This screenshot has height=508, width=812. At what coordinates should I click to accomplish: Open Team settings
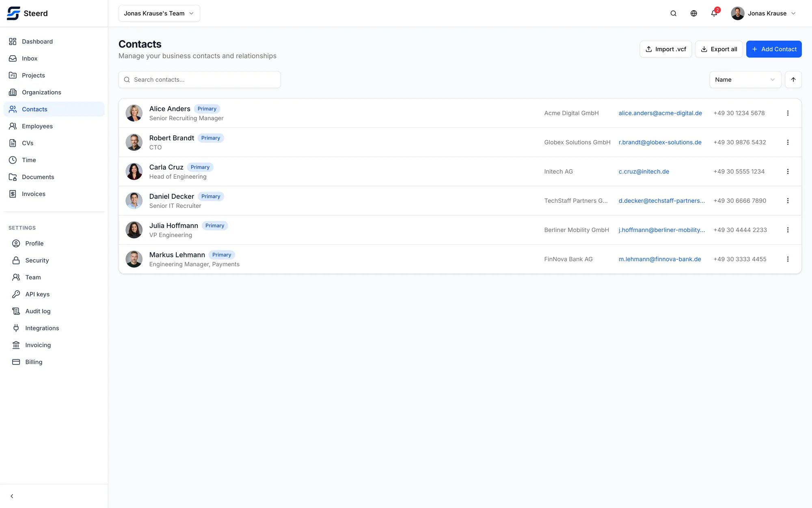(56, 277)
